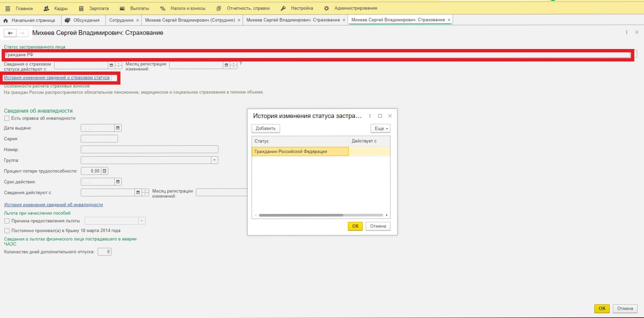The image size is (644, 318).
Task: Open the 'Еще' dropdown in history dialog
Action: click(x=380, y=129)
